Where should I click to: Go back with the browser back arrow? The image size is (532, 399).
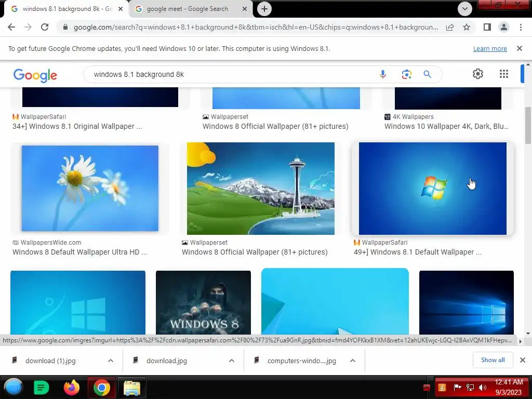tap(11, 27)
